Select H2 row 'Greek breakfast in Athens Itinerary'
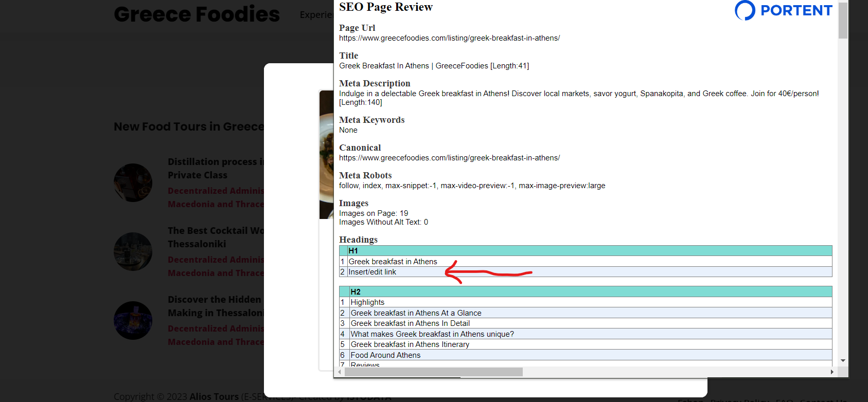Screen dimensions: 868x402 (x=586, y=344)
